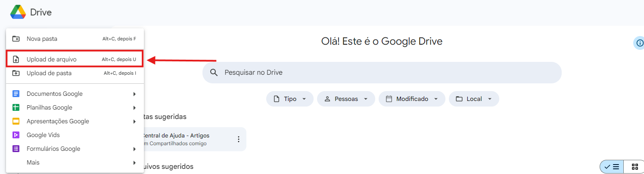Click the yellow Google Slides icon
The width and height of the screenshot is (644, 174).
point(16,121)
